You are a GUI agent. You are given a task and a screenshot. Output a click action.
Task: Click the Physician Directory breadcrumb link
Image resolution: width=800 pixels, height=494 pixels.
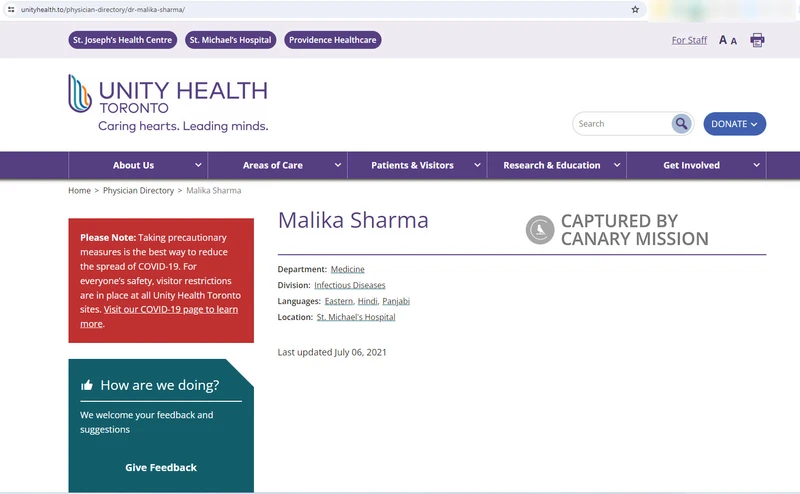138,190
